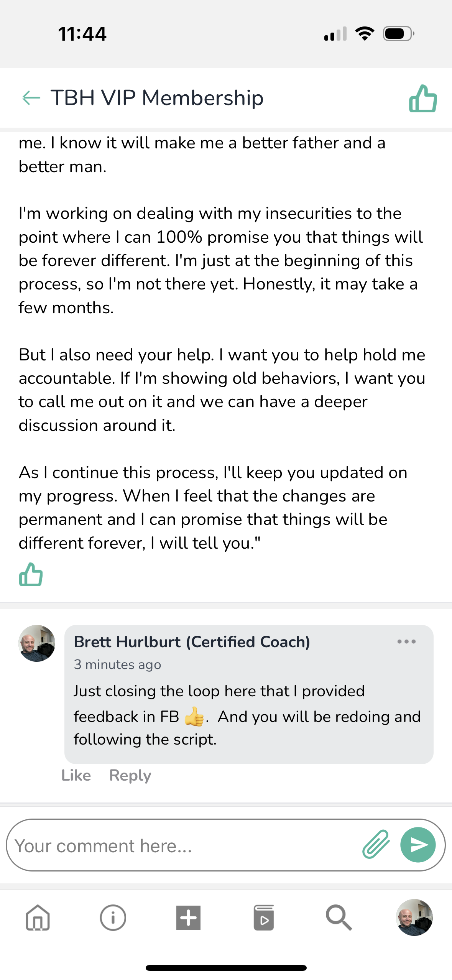
Task: Open your profile from the bottom avatar
Action: [414, 918]
